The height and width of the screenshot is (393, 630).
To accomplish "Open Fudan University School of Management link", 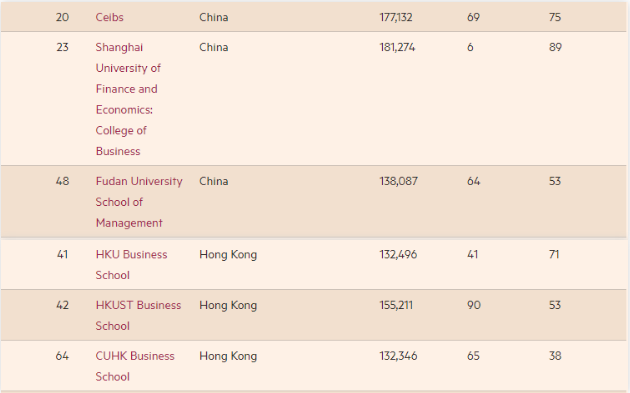I will pos(139,202).
